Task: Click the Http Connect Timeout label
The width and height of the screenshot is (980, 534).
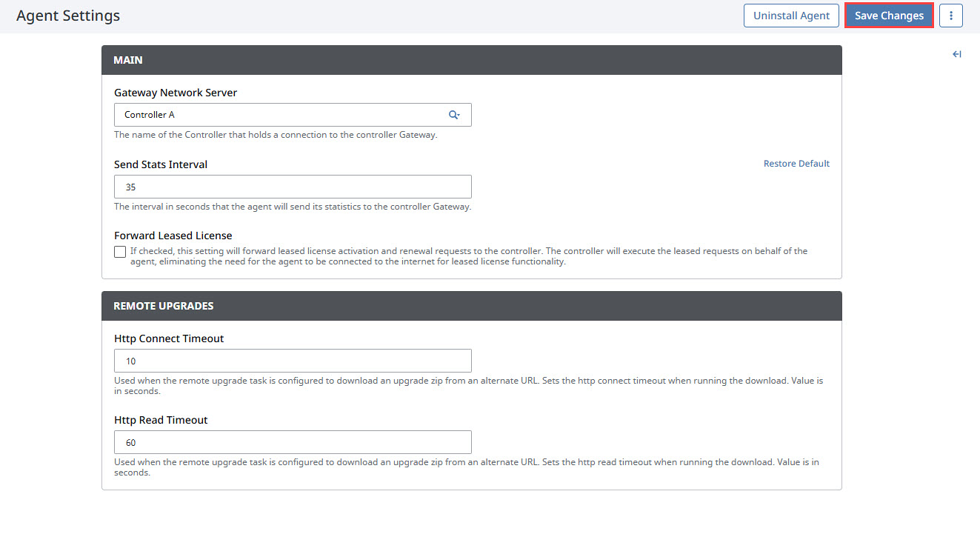Action: tap(169, 338)
